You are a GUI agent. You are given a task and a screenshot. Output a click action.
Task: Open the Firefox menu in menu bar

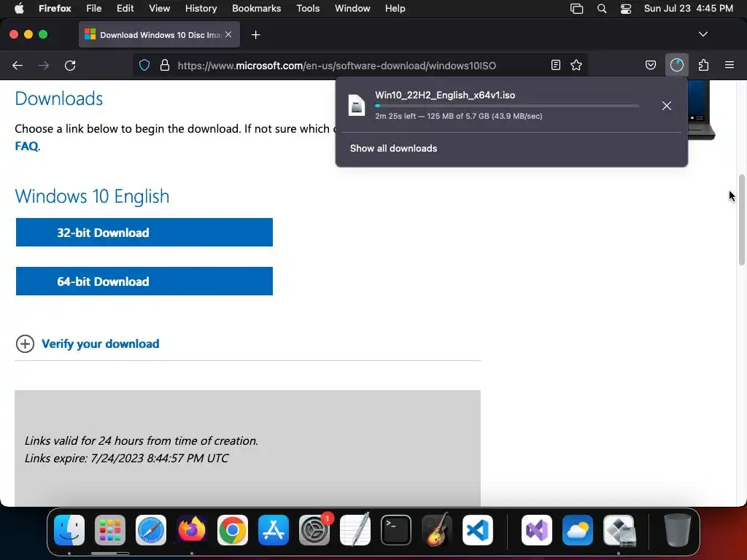tap(55, 9)
